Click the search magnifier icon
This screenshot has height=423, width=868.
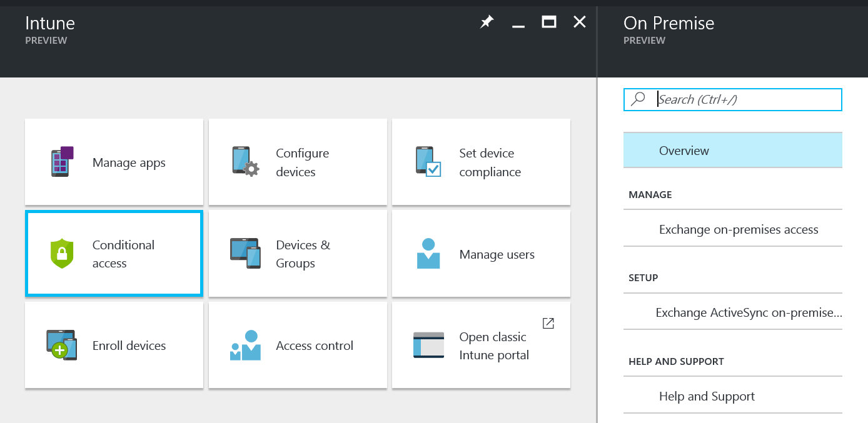[638, 99]
